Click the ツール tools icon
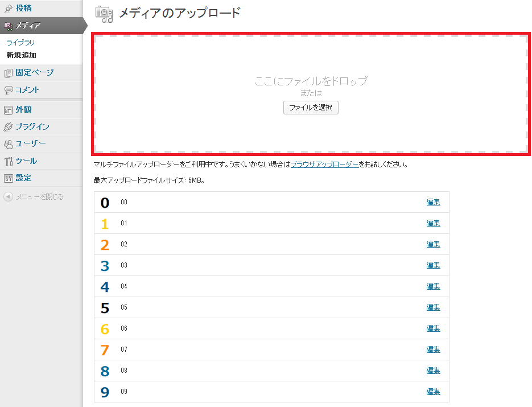532x407 pixels. point(8,161)
